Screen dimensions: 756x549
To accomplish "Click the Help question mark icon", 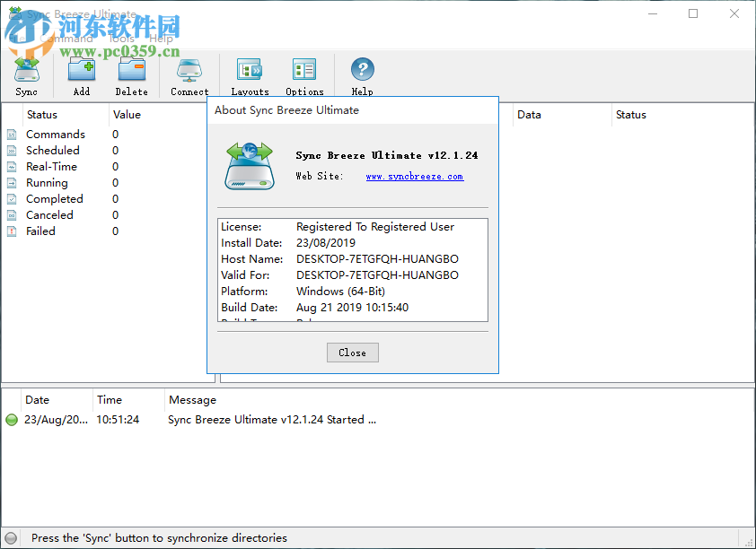I will (362, 70).
